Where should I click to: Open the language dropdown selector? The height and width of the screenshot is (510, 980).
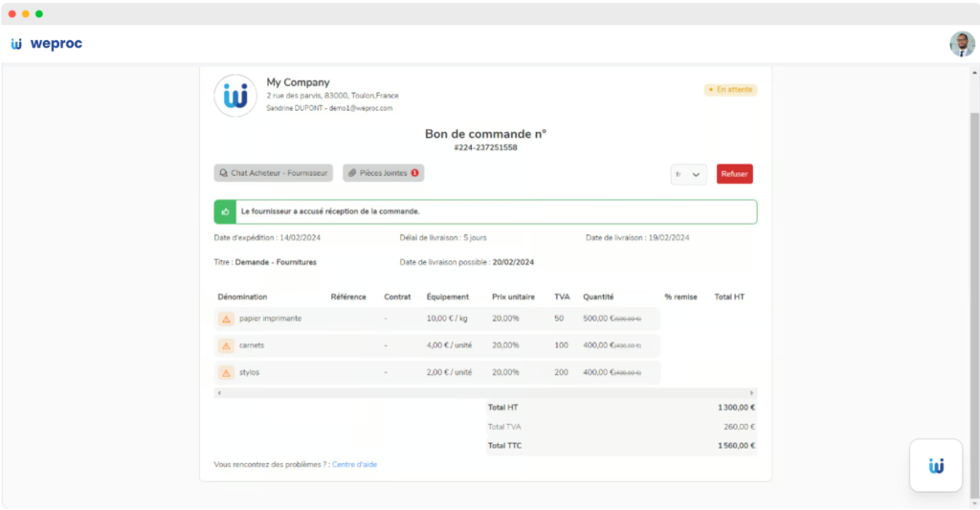688,174
